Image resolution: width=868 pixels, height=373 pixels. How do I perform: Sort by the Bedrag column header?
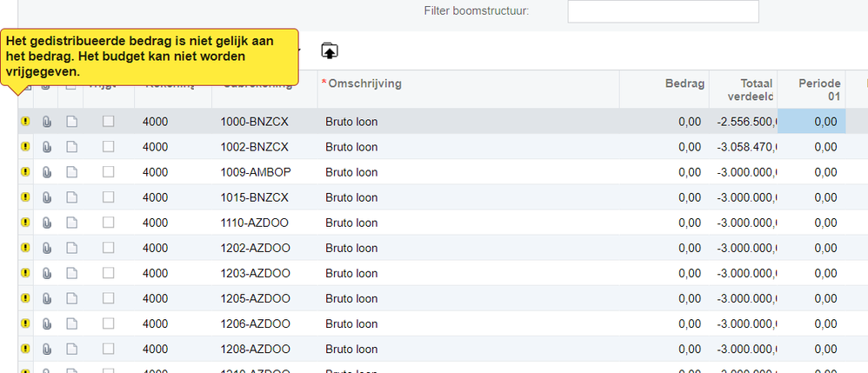pyautogui.click(x=684, y=83)
